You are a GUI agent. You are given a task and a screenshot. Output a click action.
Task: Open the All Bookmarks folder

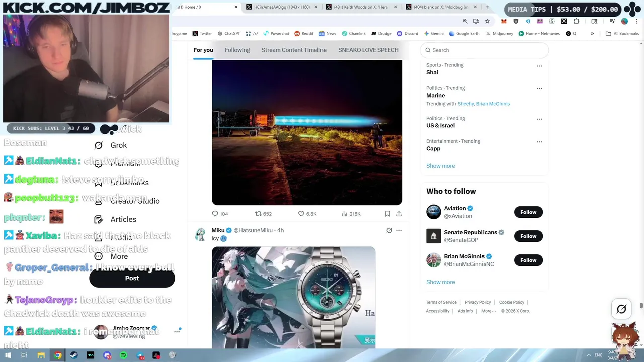(x=622, y=34)
